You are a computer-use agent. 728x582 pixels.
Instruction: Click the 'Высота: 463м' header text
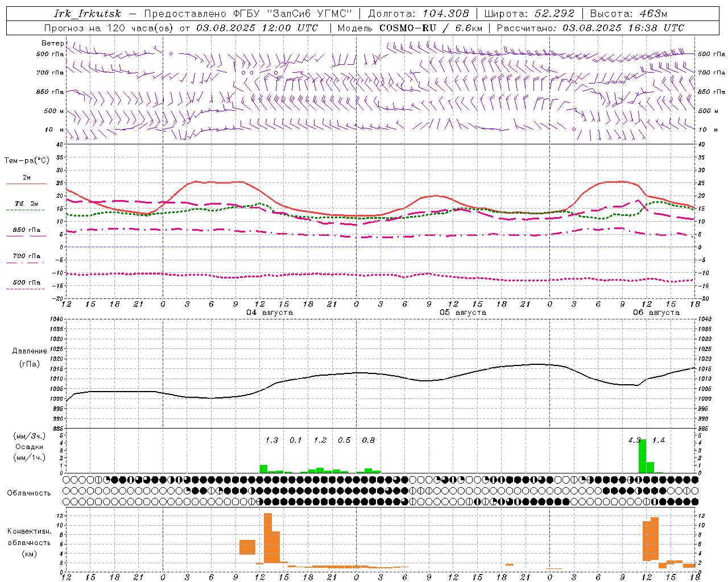628,14
